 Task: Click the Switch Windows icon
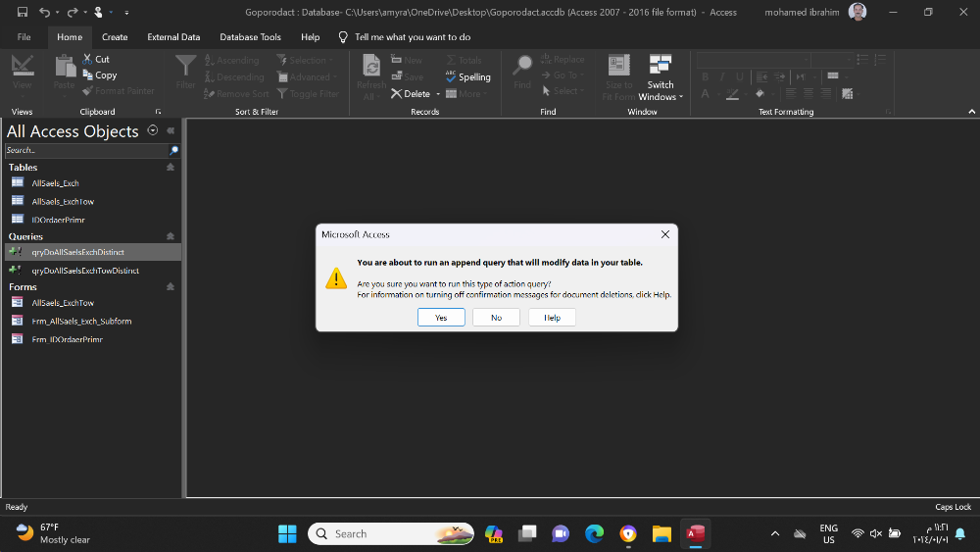coord(660,65)
